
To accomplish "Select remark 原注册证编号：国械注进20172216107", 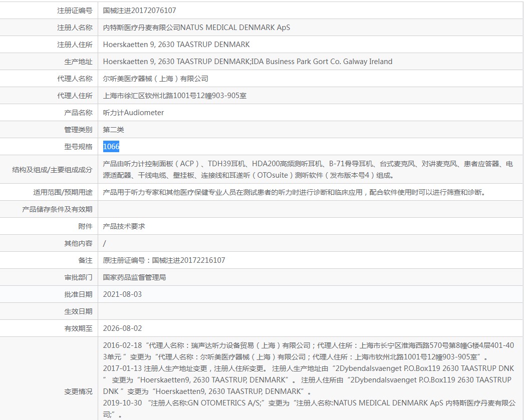I will [x=164, y=260].
